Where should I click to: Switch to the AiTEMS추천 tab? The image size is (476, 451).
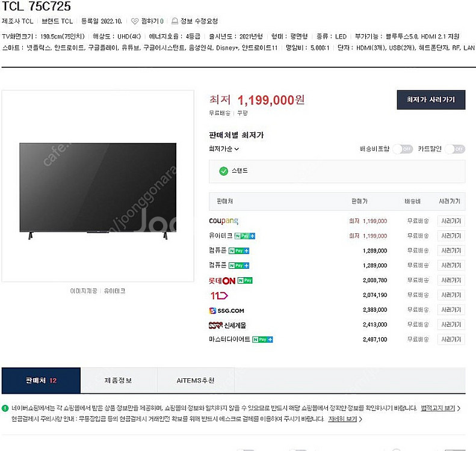tap(196, 380)
